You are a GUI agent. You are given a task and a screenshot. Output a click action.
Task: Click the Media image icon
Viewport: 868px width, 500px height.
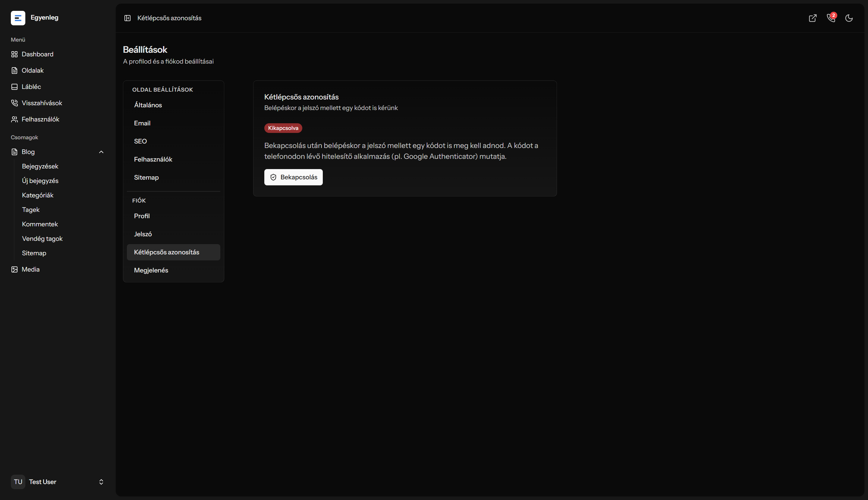pyautogui.click(x=14, y=269)
